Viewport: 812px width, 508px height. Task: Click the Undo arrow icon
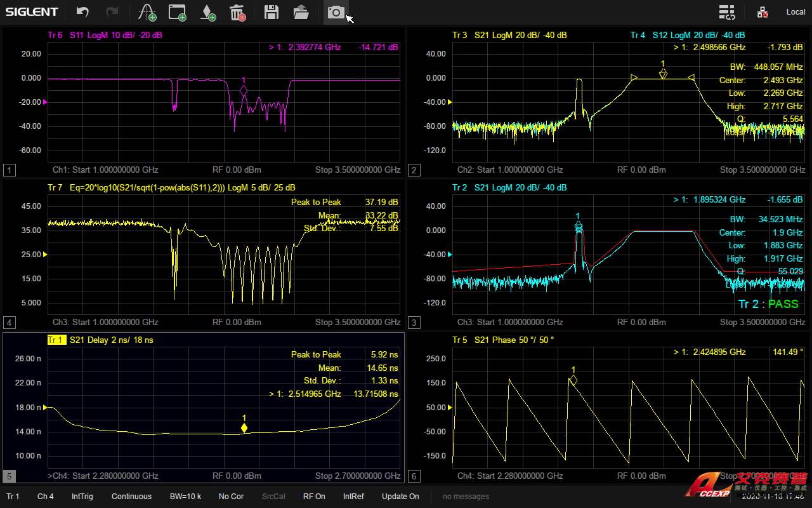pyautogui.click(x=82, y=12)
